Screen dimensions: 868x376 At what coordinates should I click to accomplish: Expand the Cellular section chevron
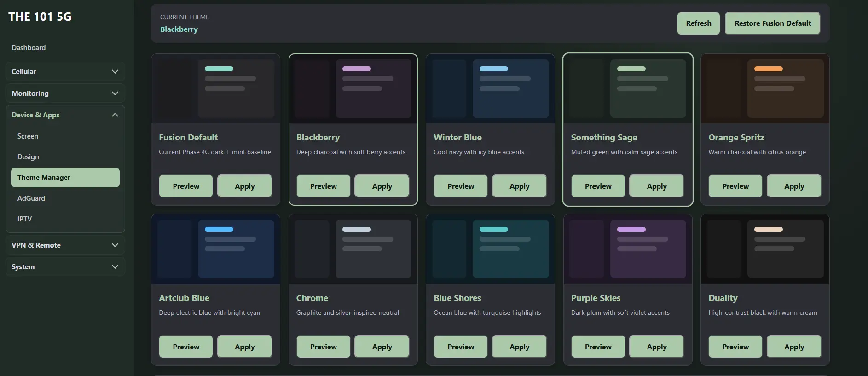(115, 72)
